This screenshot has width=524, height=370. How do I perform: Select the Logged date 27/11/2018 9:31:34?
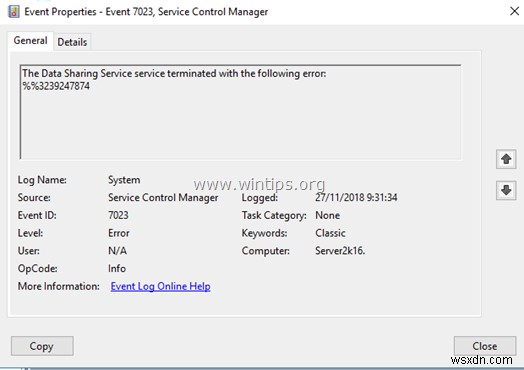coord(356,198)
